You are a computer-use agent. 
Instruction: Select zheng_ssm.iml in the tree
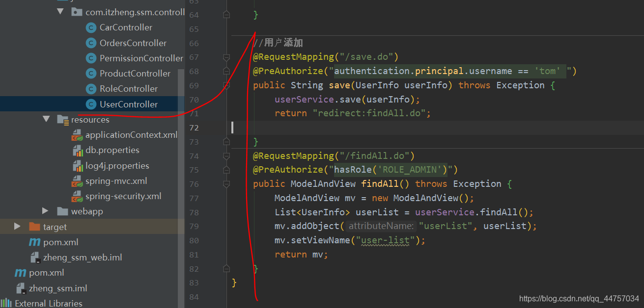tap(58, 288)
